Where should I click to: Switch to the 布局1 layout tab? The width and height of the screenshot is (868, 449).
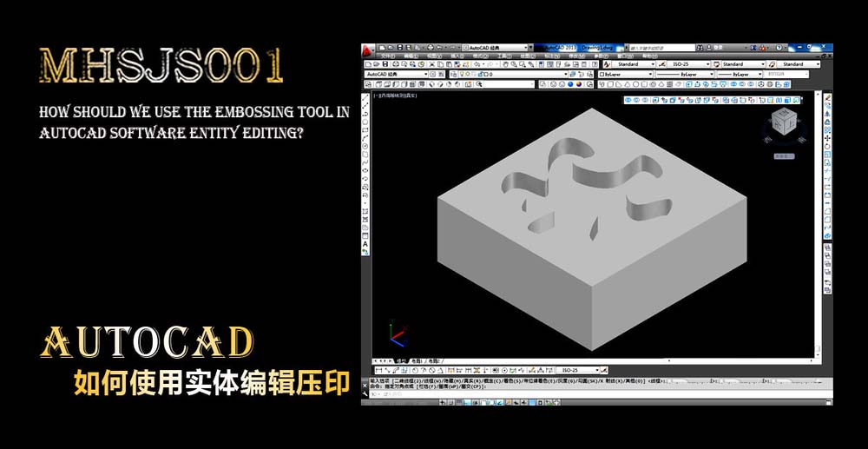pos(417,361)
